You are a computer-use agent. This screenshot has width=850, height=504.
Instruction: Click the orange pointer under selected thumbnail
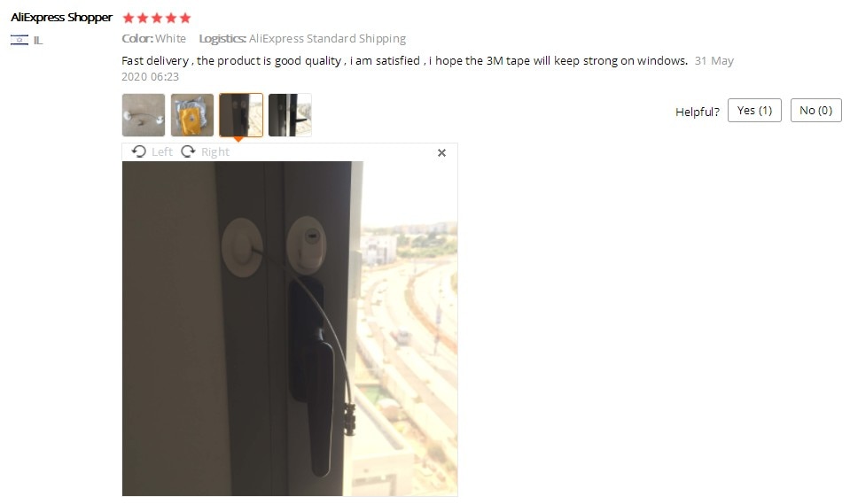238,140
